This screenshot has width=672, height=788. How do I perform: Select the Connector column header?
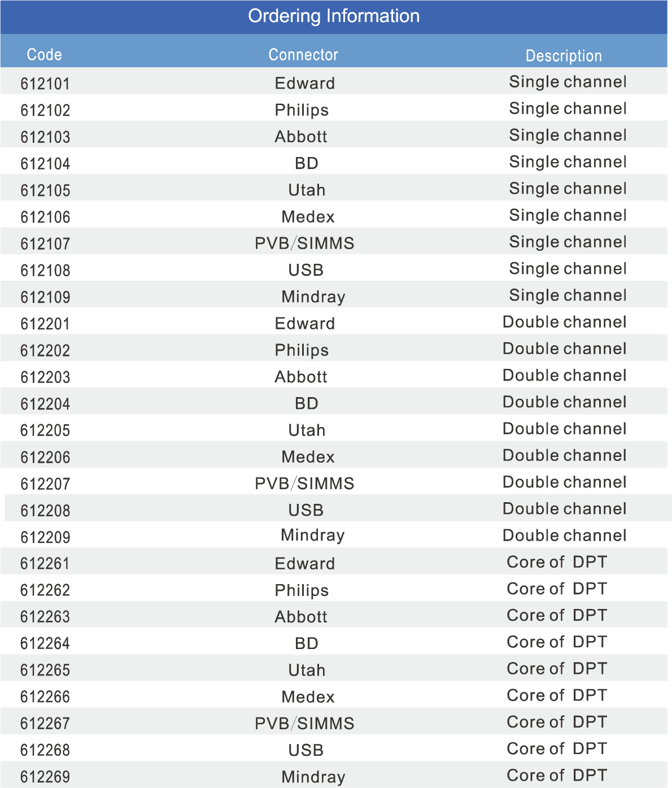[303, 55]
